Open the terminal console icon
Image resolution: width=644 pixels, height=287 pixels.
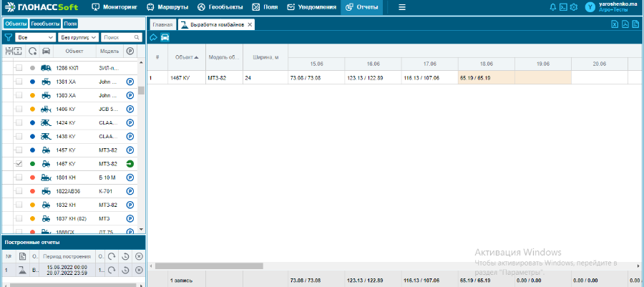pyautogui.click(x=563, y=7)
